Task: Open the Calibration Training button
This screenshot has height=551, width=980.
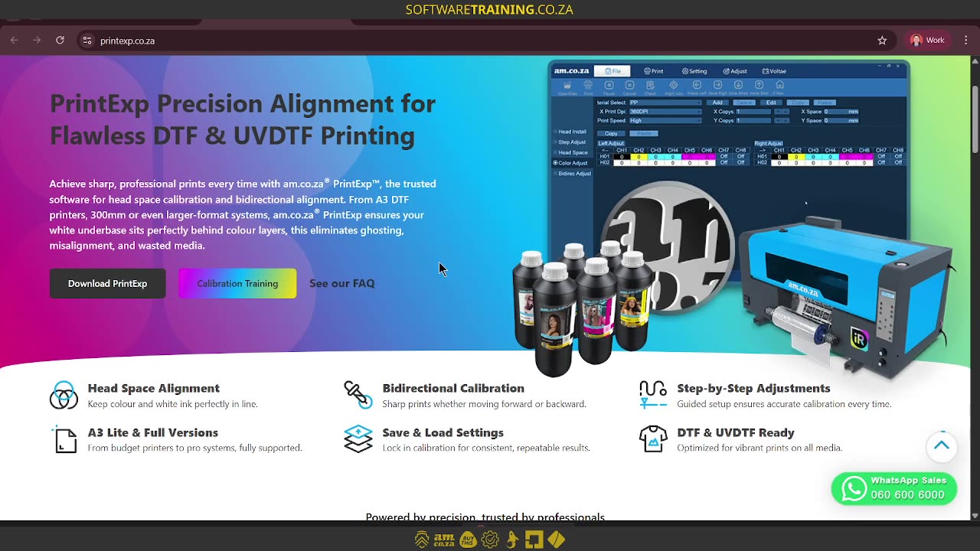Action: (x=237, y=283)
